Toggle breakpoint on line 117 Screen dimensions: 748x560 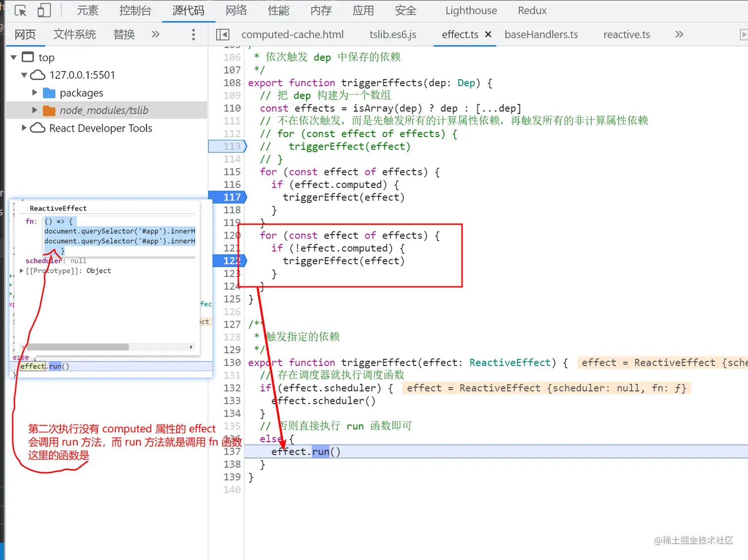click(228, 197)
